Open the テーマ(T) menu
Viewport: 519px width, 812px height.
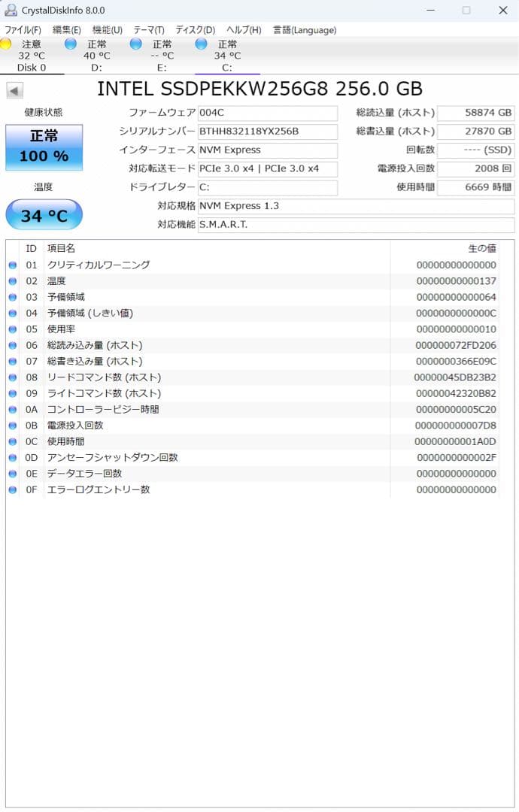149,30
